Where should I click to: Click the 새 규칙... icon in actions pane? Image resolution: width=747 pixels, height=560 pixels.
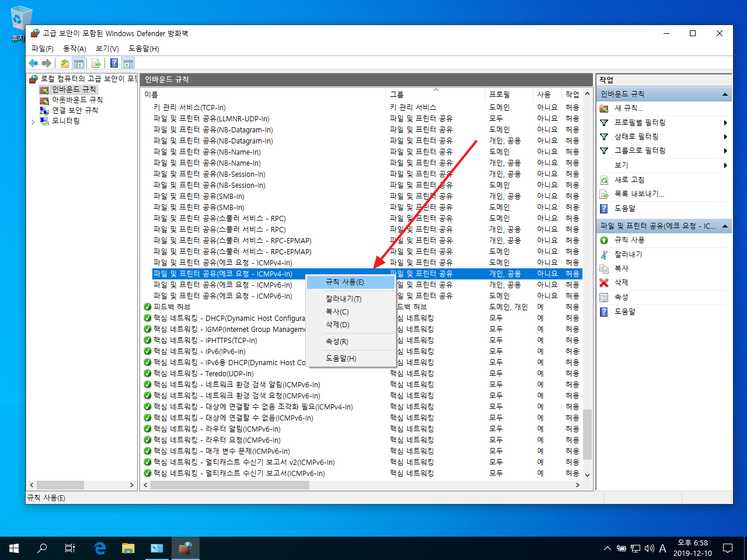coord(604,108)
